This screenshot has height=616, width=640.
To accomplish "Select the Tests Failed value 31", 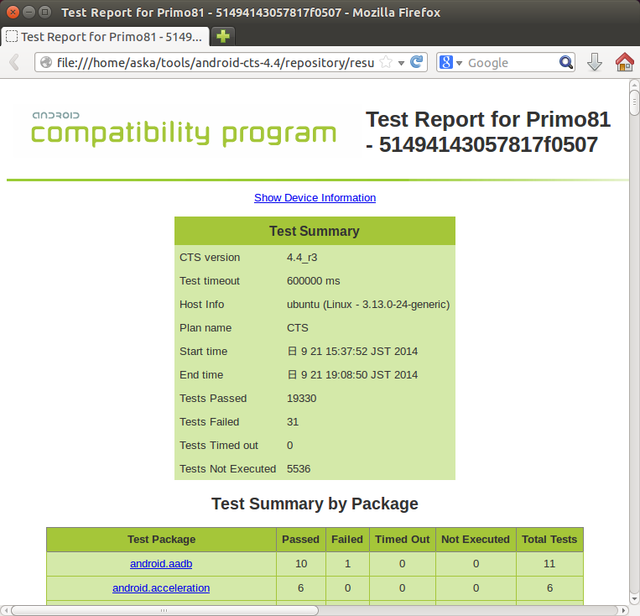I will pos(292,422).
